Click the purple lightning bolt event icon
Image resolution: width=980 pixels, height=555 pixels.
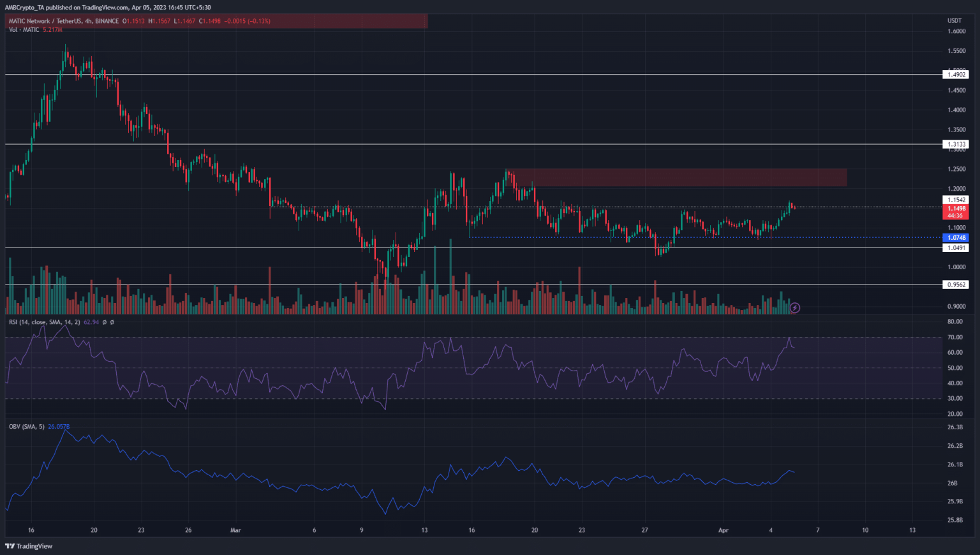[794, 307]
